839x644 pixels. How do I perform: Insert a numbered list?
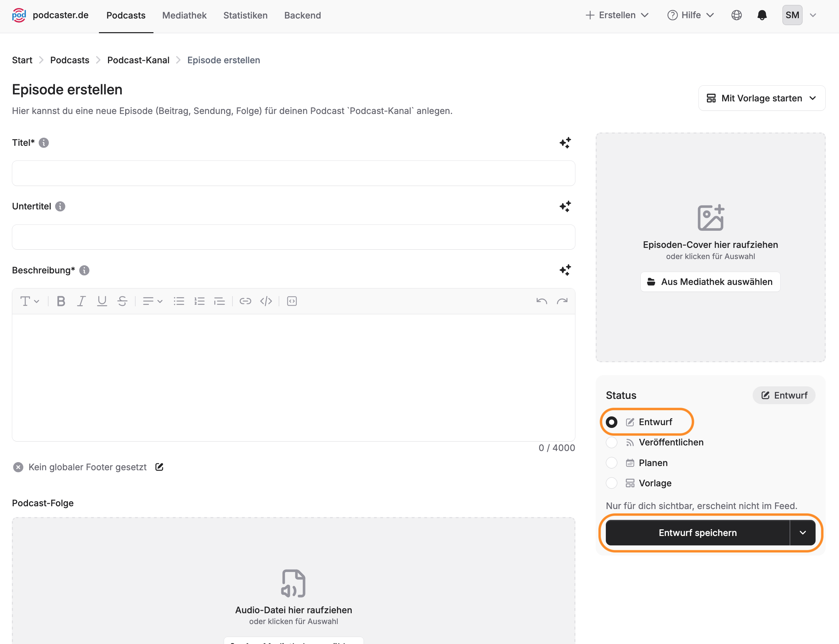pos(199,301)
